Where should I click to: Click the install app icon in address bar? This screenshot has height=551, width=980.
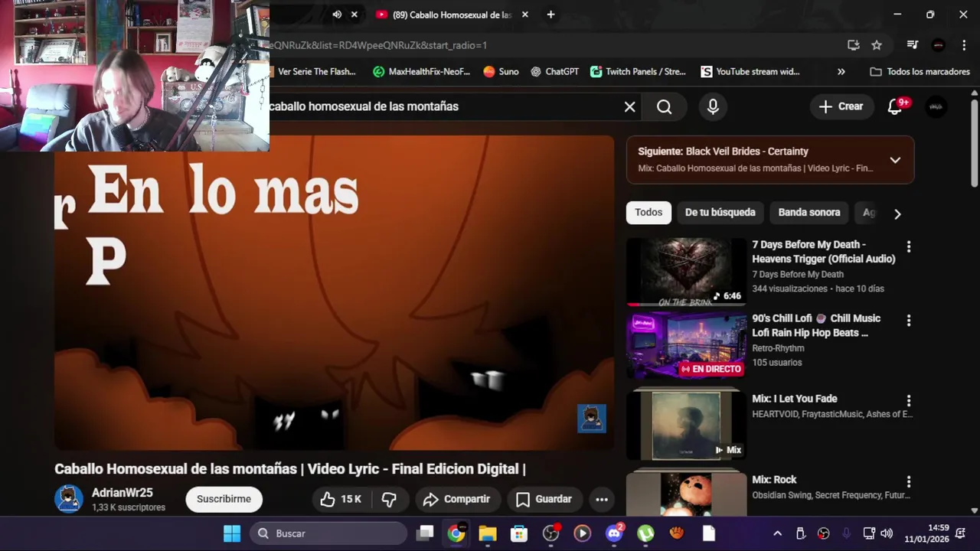pos(854,45)
